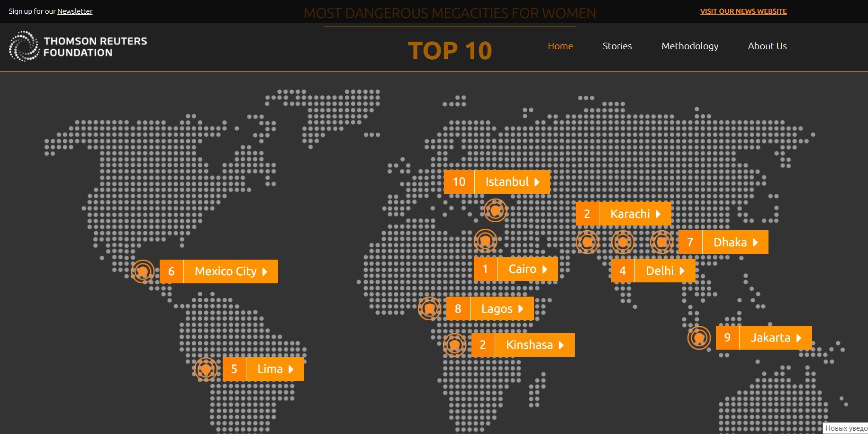Click rank number 1 badge
The width and height of the screenshot is (868, 434).
(x=485, y=269)
